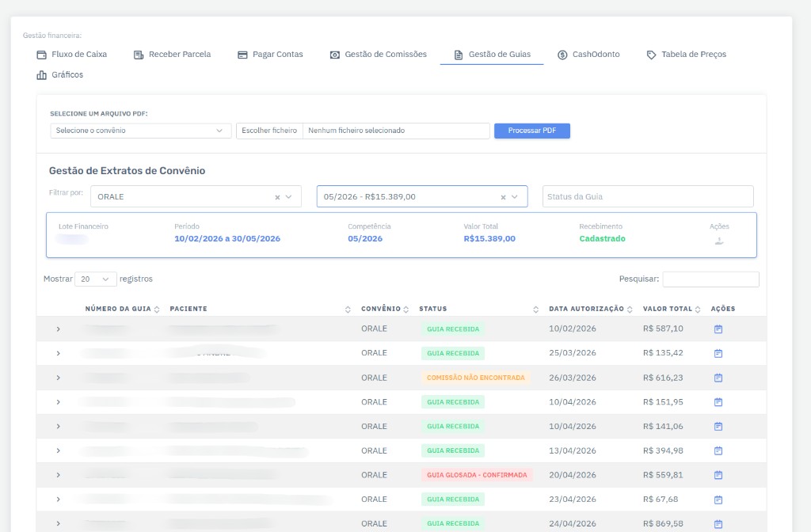Expand the 05/2026 - R$15.389,00 dropdown
Image resolution: width=811 pixels, height=532 pixels.
515,197
